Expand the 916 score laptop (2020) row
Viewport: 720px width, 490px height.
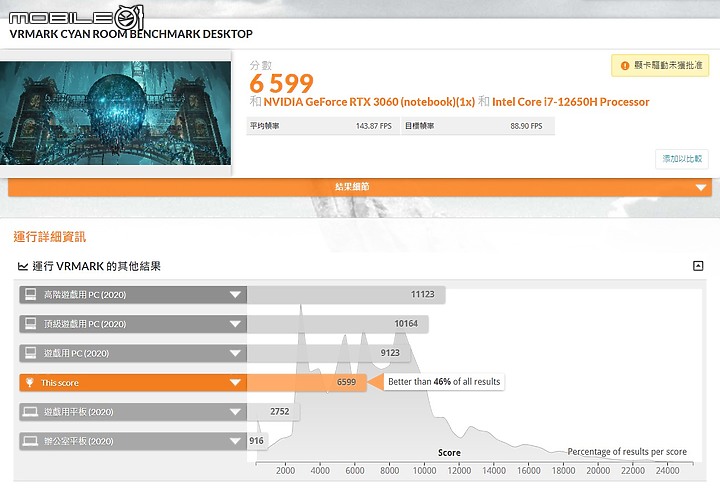click(133, 441)
